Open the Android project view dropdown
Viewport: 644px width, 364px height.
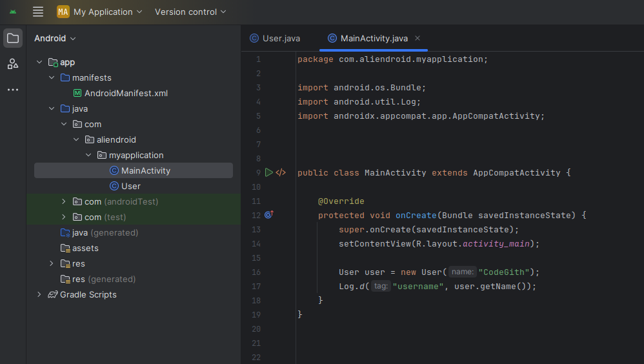pyautogui.click(x=55, y=38)
